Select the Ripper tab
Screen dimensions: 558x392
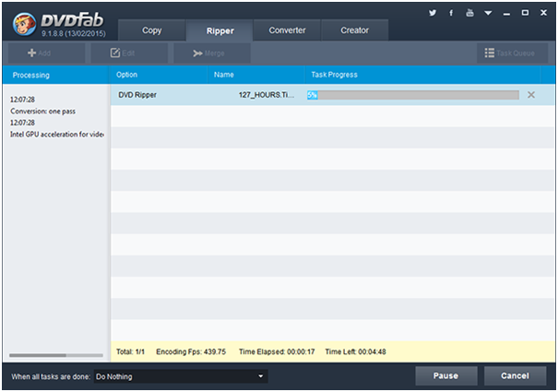click(x=220, y=31)
